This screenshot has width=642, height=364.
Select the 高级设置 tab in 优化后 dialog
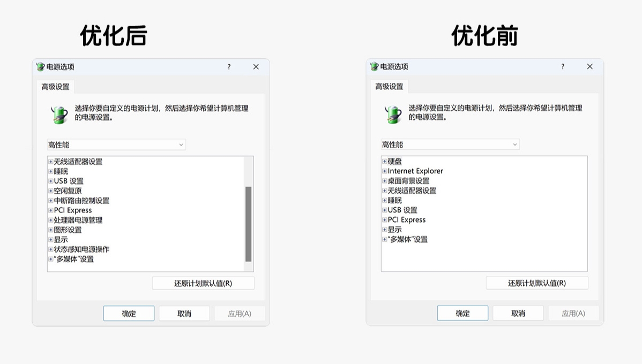click(56, 87)
